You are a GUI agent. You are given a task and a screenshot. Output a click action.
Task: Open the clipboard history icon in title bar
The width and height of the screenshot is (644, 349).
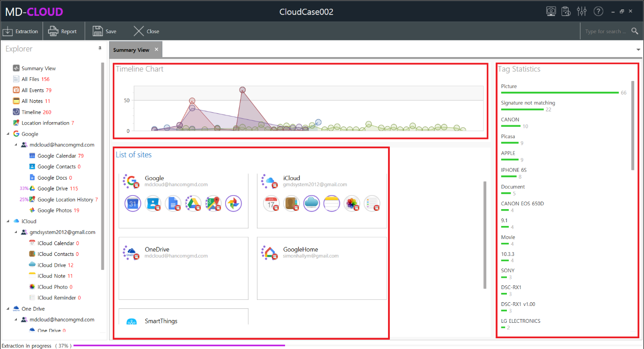point(566,11)
